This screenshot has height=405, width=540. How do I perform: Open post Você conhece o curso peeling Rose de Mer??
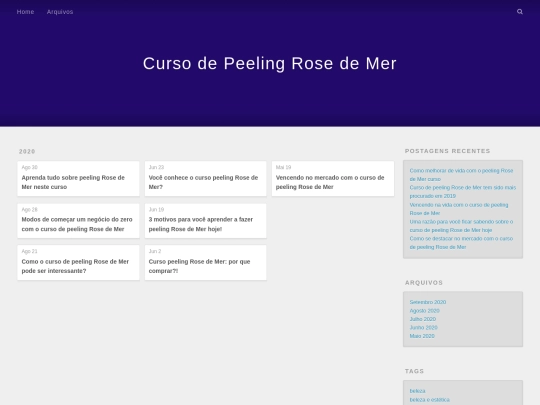pos(203,182)
